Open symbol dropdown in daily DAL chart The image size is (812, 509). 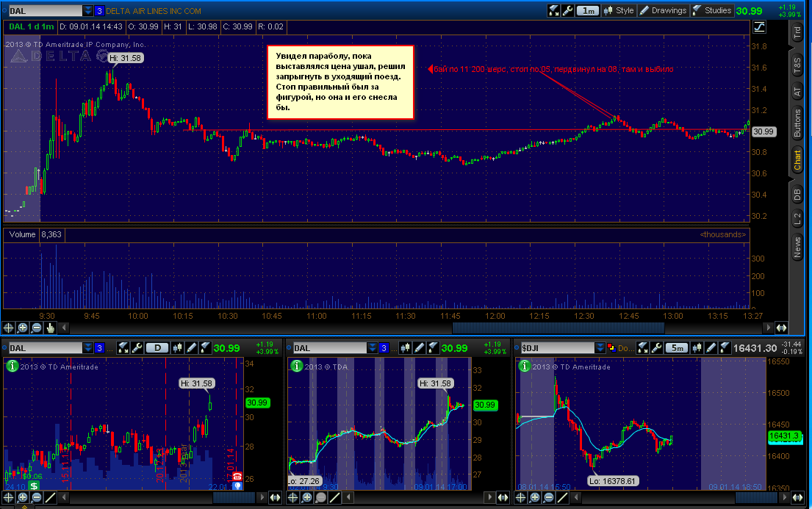pyautogui.click(x=88, y=348)
